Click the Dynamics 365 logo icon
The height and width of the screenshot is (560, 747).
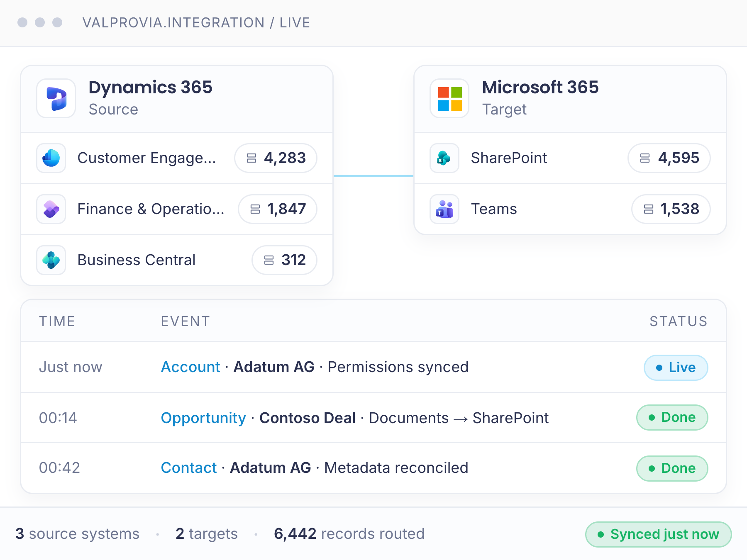pos(56,99)
